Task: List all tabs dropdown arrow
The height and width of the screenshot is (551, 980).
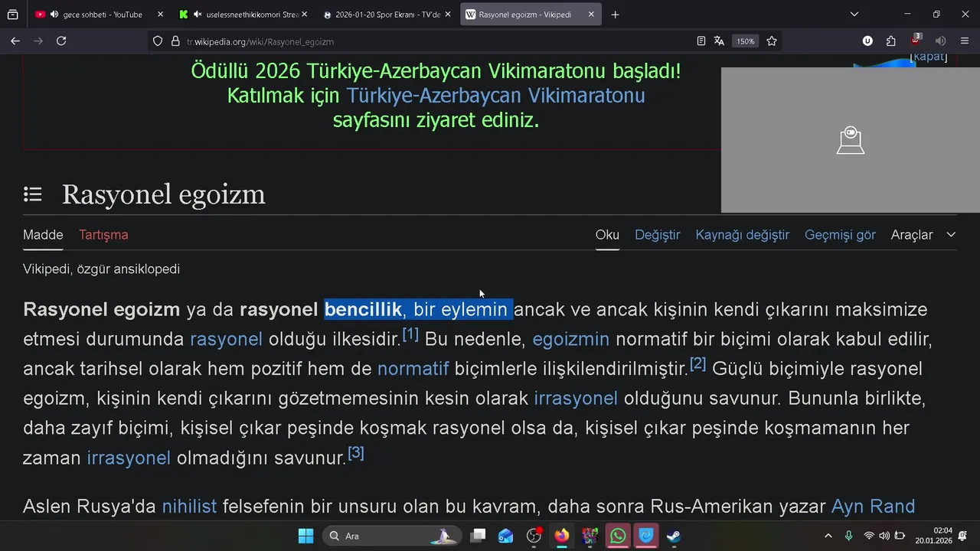Action: [x=854, y=15]
